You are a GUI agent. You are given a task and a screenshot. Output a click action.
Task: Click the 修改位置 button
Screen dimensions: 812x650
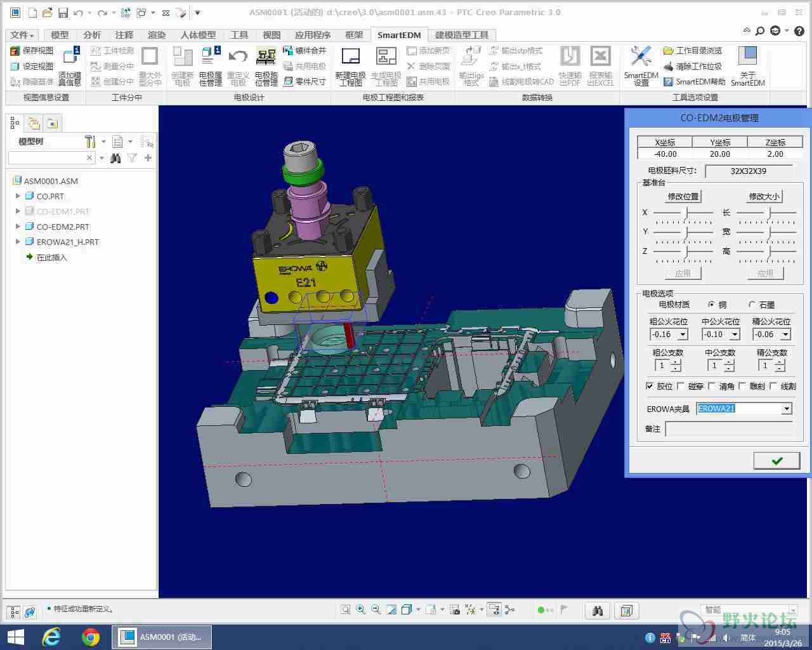[x=683, y=197]
